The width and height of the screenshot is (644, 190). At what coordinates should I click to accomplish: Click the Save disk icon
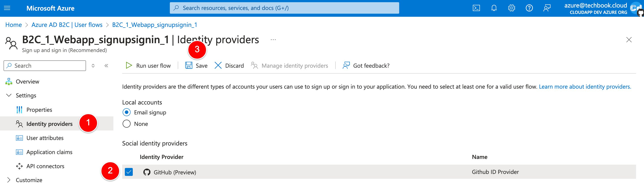click(189, 65)
